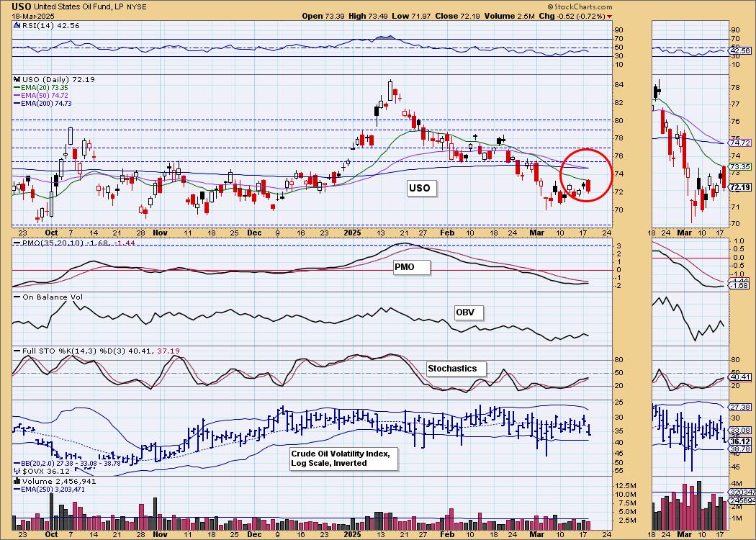The height and width of the screenshot is (540, 756).
Task: Click the candlestick icon beside USO (Daily)
Action: (17, 79)
